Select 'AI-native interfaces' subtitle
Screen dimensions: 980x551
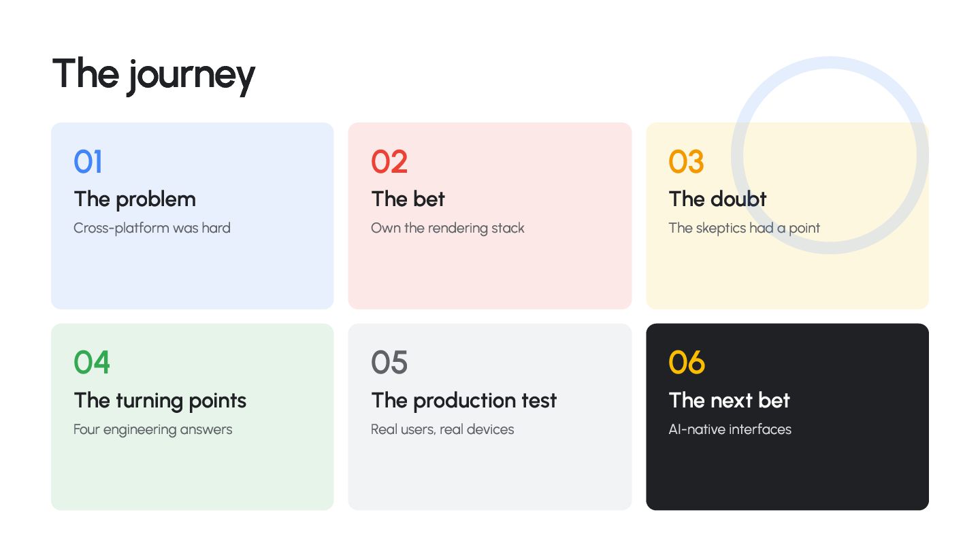coord(730,429)
